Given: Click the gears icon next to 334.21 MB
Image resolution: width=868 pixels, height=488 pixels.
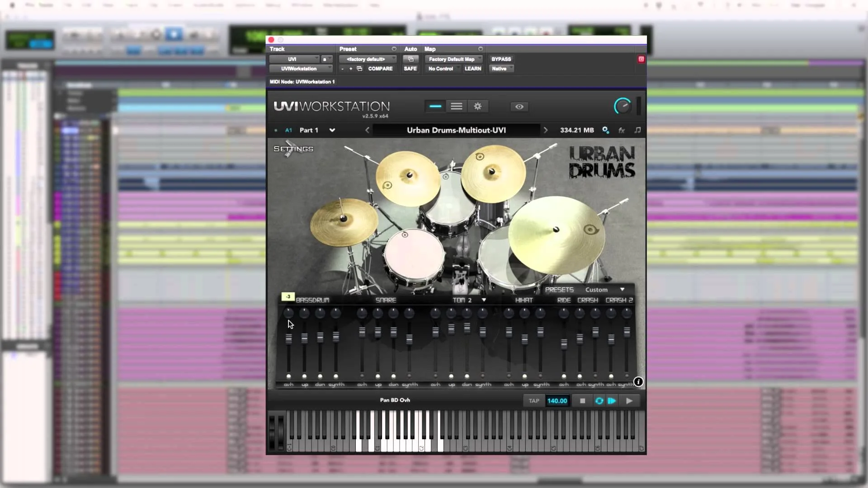Looking at the screenshot, I should click(605, 130).
